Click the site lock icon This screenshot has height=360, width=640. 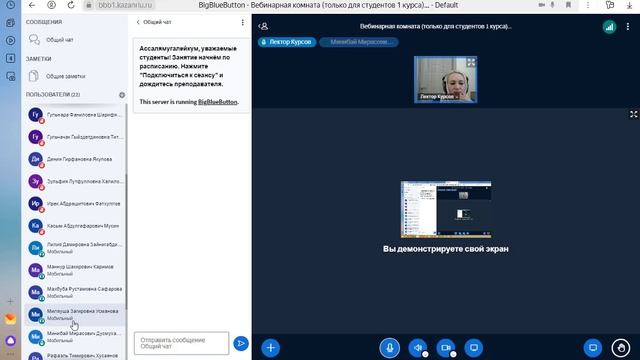tap(89, 5)
